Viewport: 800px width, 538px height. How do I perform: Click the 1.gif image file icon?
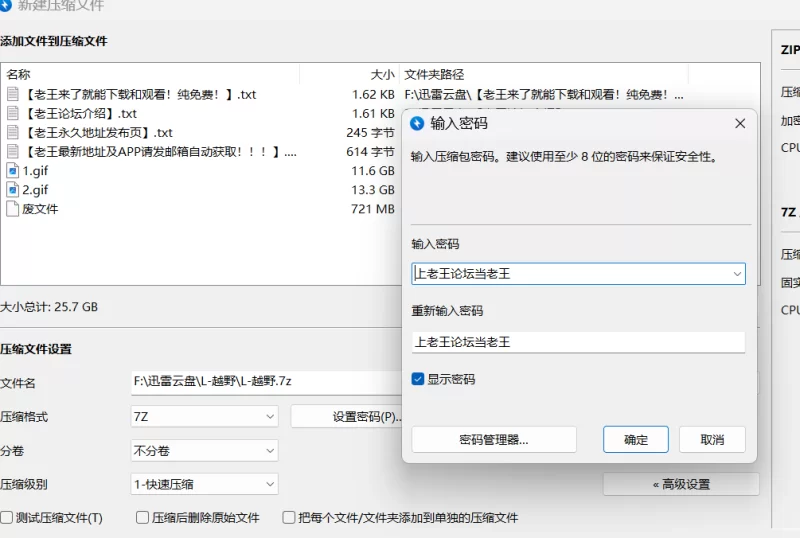pyautogui.click(x=13, y=170)
